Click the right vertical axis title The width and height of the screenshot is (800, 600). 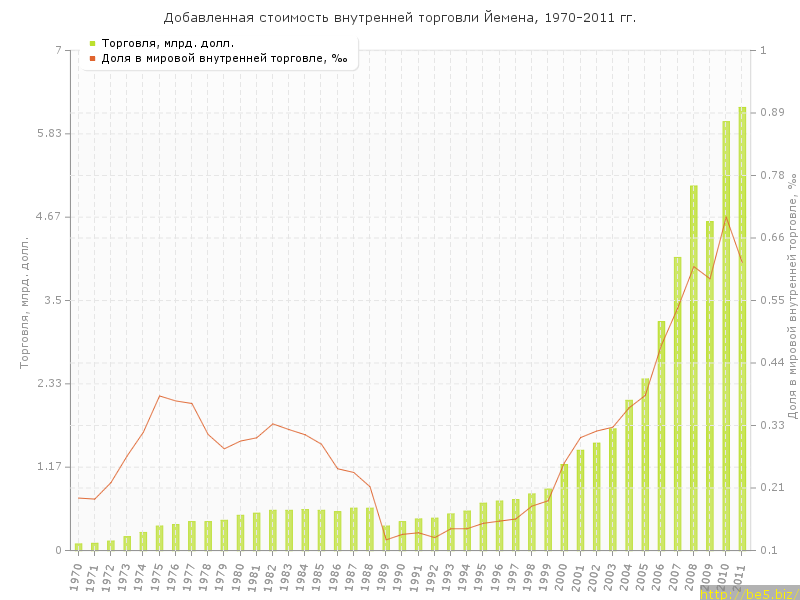[791, 299]
